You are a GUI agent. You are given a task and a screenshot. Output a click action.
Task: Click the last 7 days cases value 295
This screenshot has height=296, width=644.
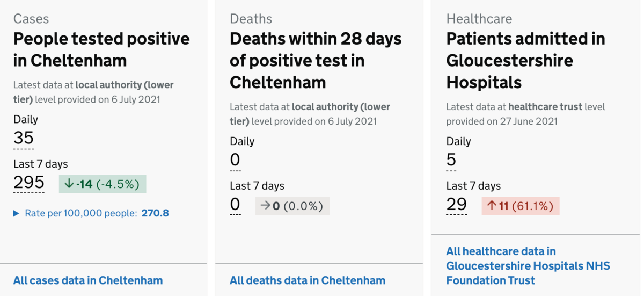point(29,183)
